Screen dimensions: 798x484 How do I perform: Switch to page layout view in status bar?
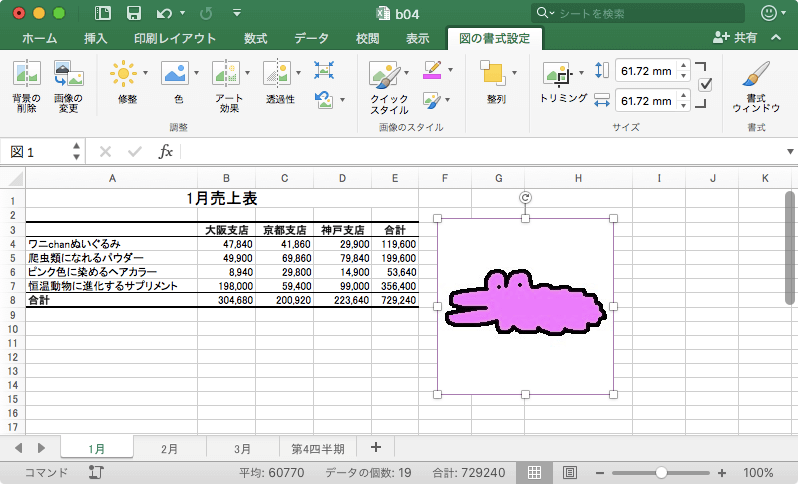point(569,473)
